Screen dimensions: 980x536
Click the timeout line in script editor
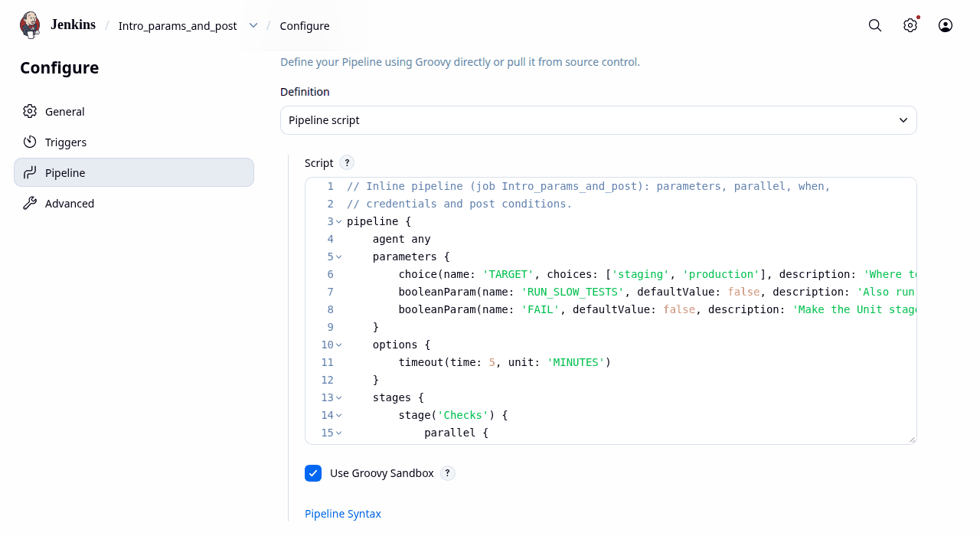(x=505, y=362)
